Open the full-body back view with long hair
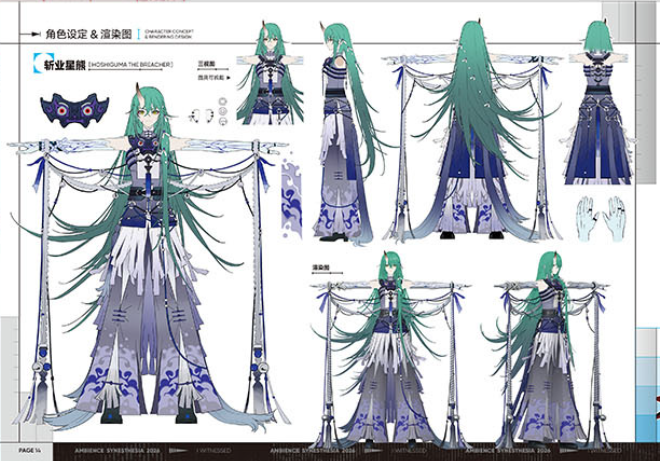 [474, 133]
